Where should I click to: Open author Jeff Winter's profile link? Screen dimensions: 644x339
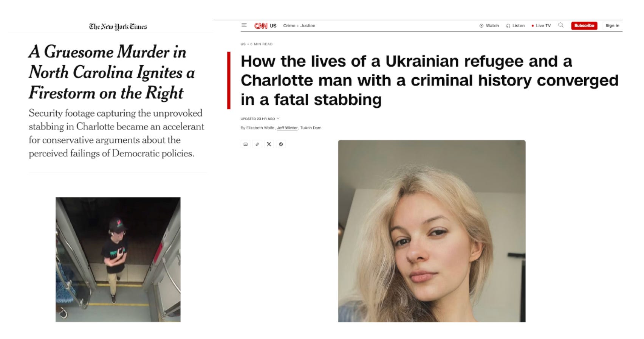(x=287, y=128)
